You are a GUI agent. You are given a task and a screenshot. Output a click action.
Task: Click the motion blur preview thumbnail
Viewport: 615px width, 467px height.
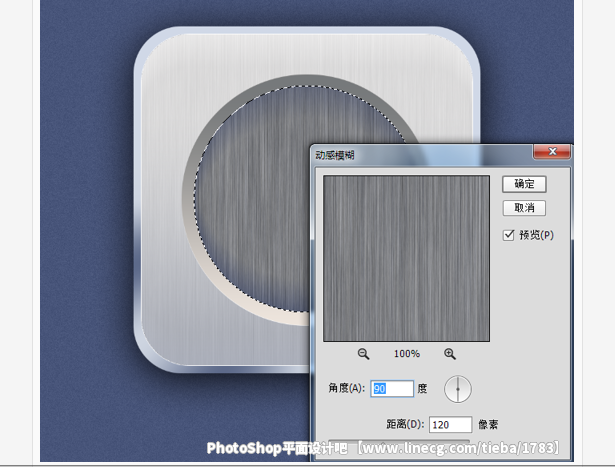tap(406, 258)
